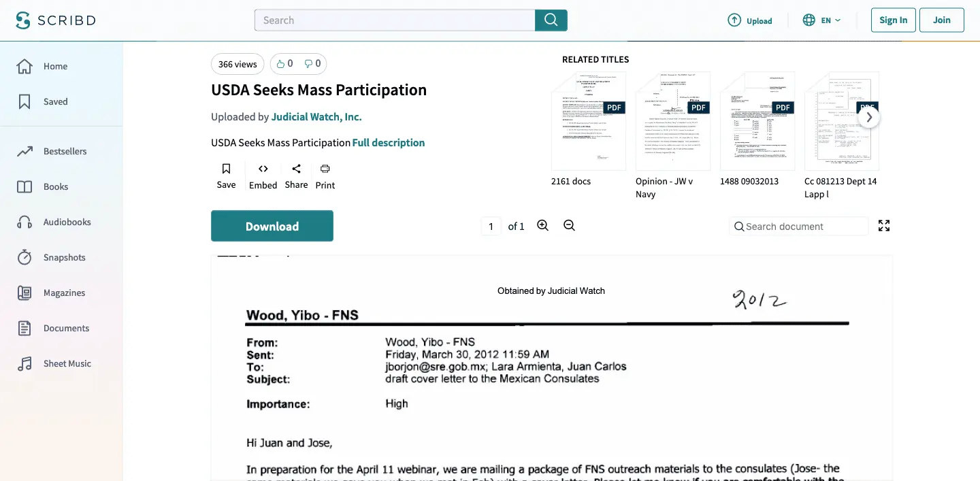Show next related titles with arrow
The height and width of the screenshot is (481, 980).
click(869, 117)
